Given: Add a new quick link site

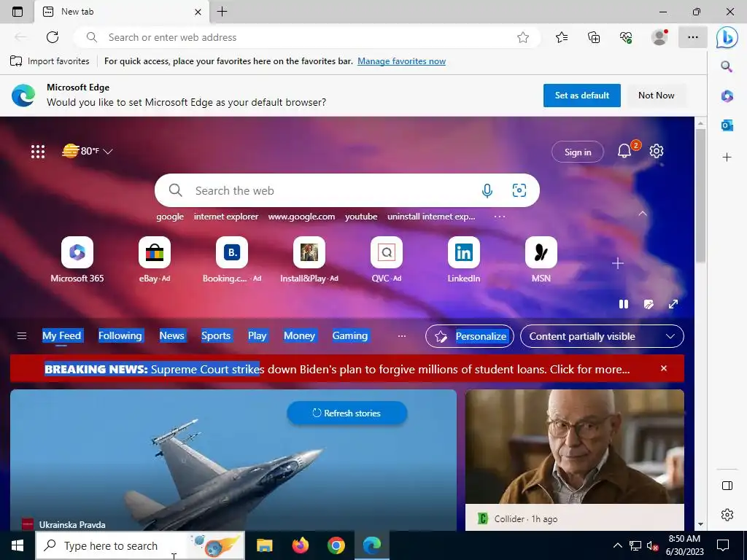Looking at the screenshot, I should (x=617, y=263).
